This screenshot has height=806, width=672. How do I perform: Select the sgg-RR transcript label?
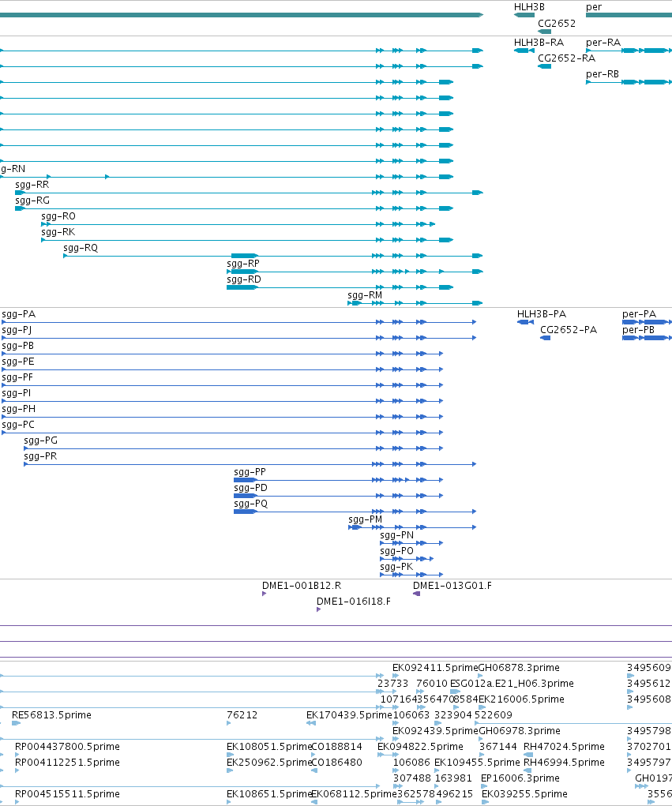pyautogui.click(x=32, y=185)
